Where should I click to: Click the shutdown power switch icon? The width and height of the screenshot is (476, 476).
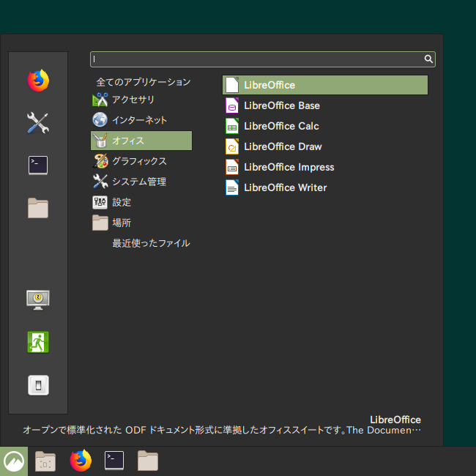pos(38,385)
